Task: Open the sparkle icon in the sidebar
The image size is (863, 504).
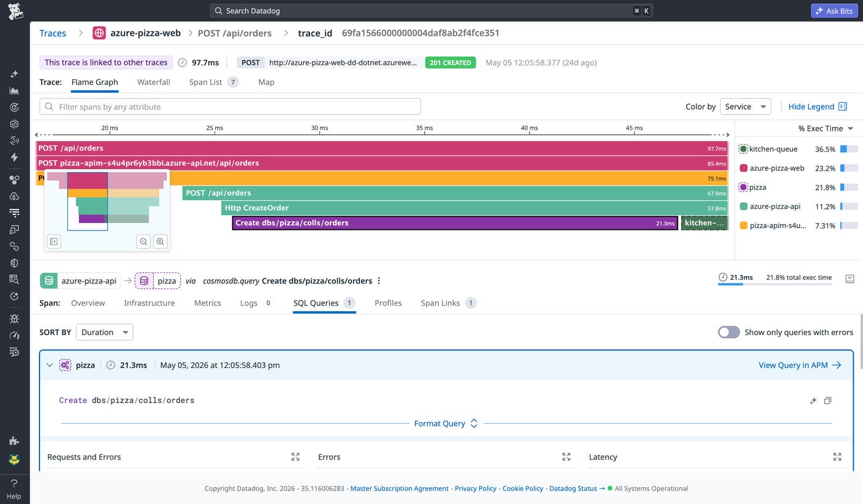Action: tap(15, 74)
